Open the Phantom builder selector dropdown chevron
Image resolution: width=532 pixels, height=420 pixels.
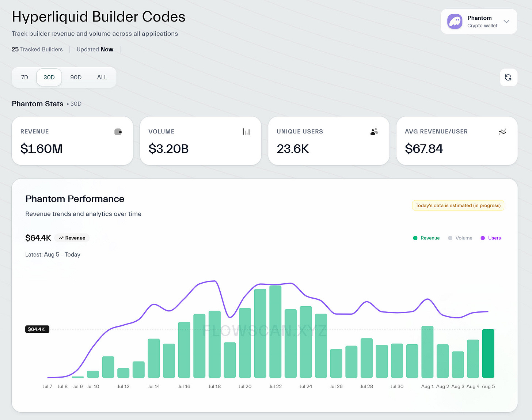tap(506, 22)
